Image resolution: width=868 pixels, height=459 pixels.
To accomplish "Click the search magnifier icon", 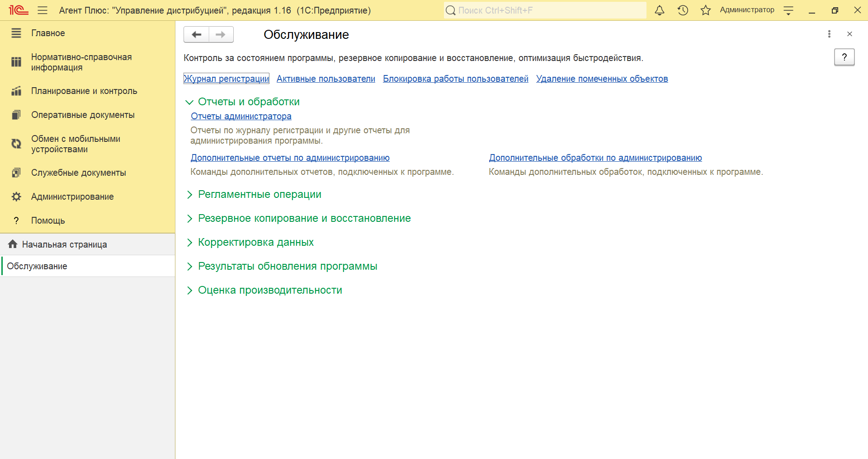I will [451, 10].
